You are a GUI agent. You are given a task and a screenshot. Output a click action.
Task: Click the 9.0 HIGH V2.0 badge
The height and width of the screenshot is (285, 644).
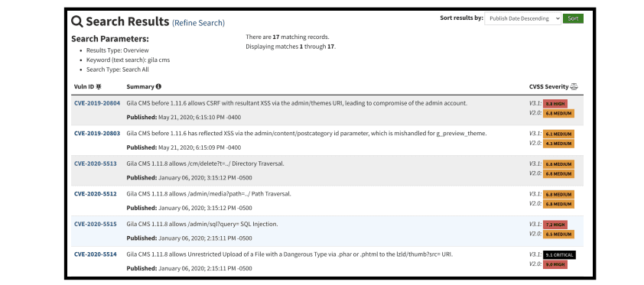(x=555, y=264)
